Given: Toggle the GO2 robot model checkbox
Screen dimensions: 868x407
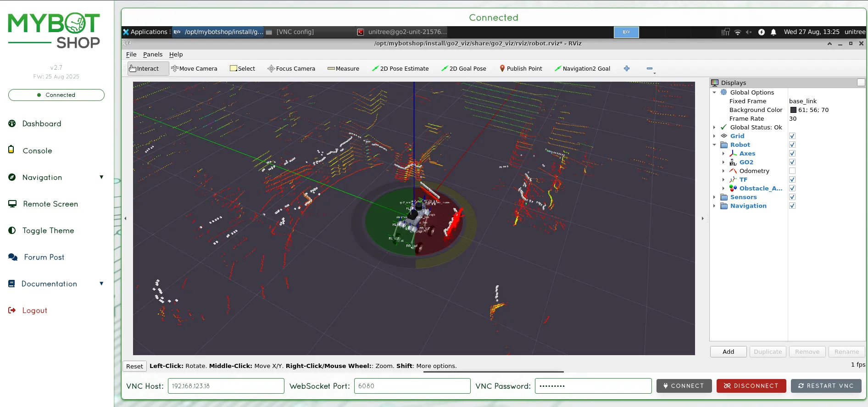Looking at the screenshot, I should [x=792, y=162].
